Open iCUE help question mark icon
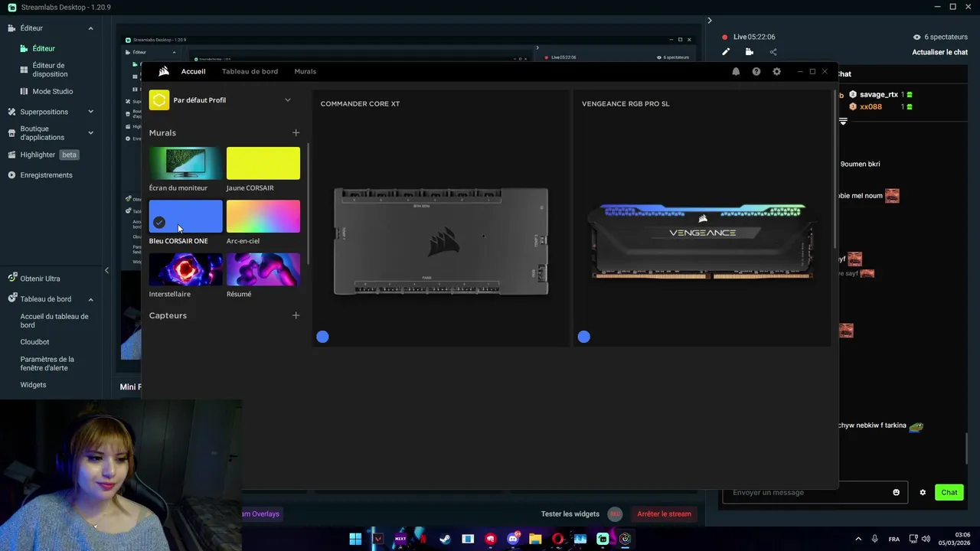The width and height of the screenshot is (980, 551). click(756, 71)
